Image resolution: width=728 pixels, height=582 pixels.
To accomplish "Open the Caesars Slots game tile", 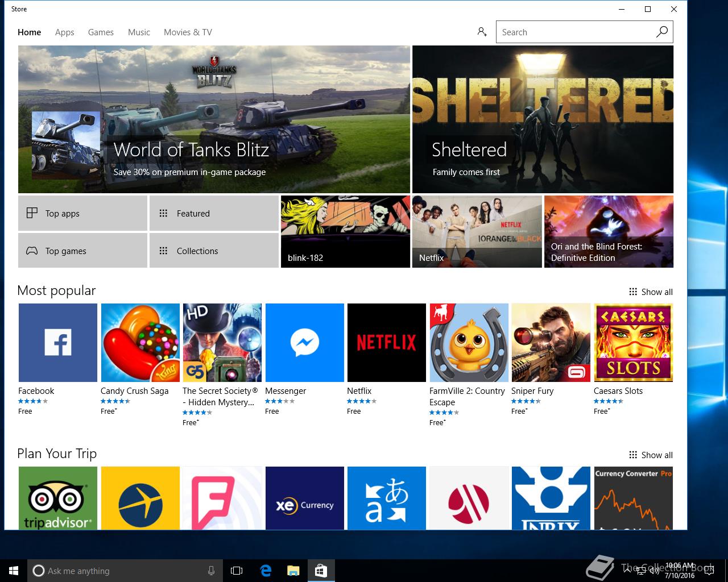I will (634, 343).
